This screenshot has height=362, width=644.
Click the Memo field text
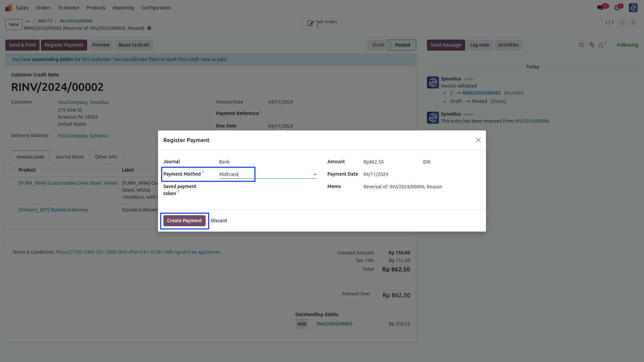[403, 187]
